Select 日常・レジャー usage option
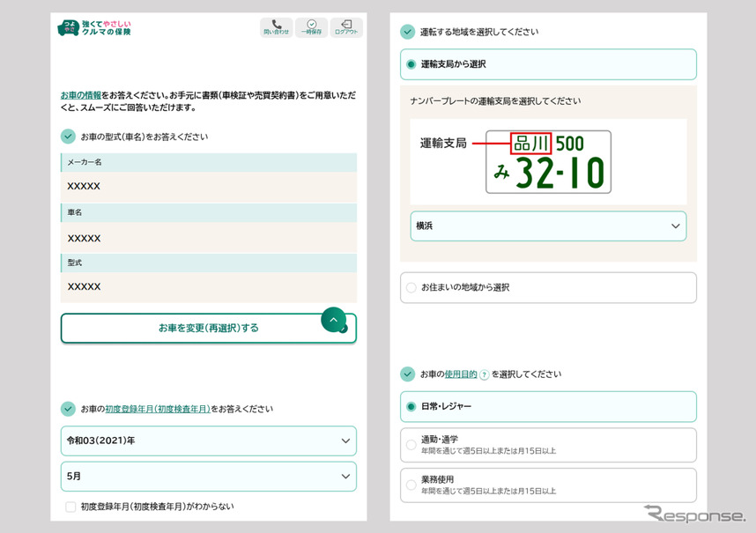756x533 pixels. [x=548, y=407]
